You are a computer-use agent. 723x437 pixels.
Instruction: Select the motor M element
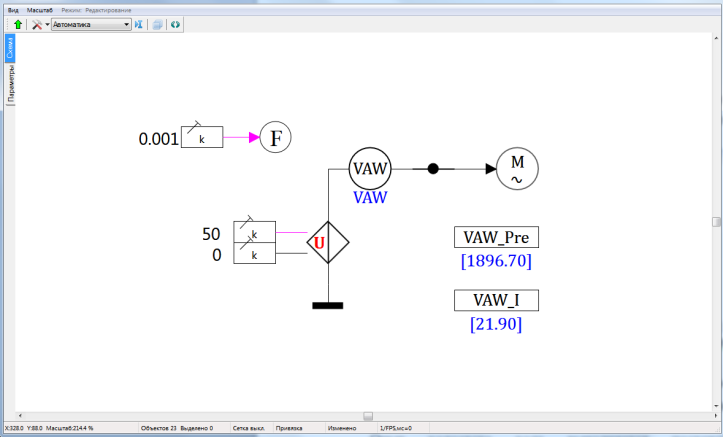point(518,169)
